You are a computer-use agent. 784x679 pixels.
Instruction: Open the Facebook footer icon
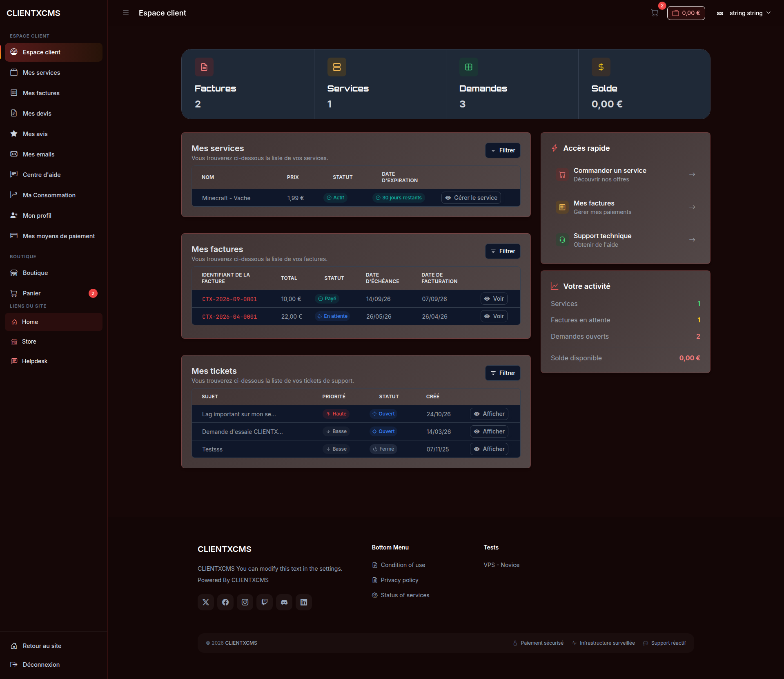pyautogui.click(x=225, y=602)
